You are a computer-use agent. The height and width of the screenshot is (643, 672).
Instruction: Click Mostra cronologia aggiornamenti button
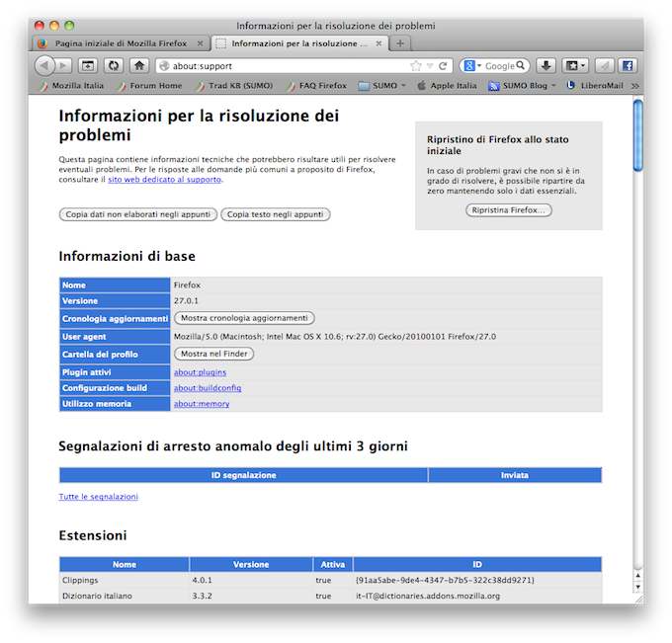click(244, 318)
